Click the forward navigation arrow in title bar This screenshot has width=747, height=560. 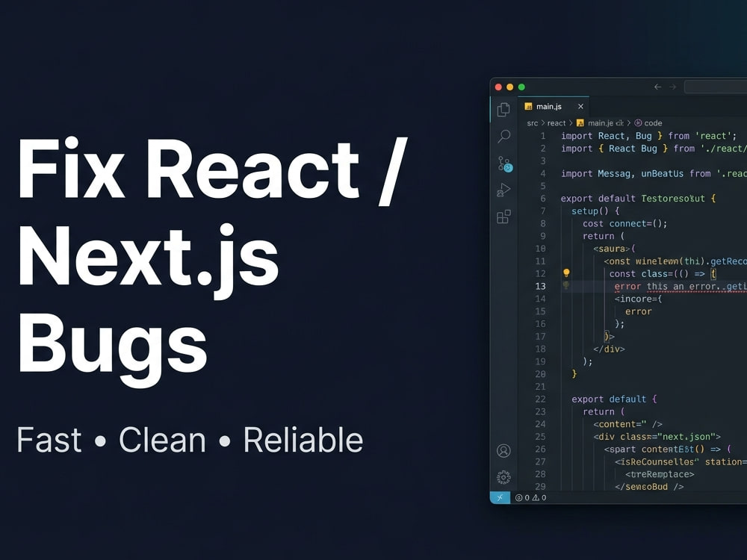(x=673, y=87)
